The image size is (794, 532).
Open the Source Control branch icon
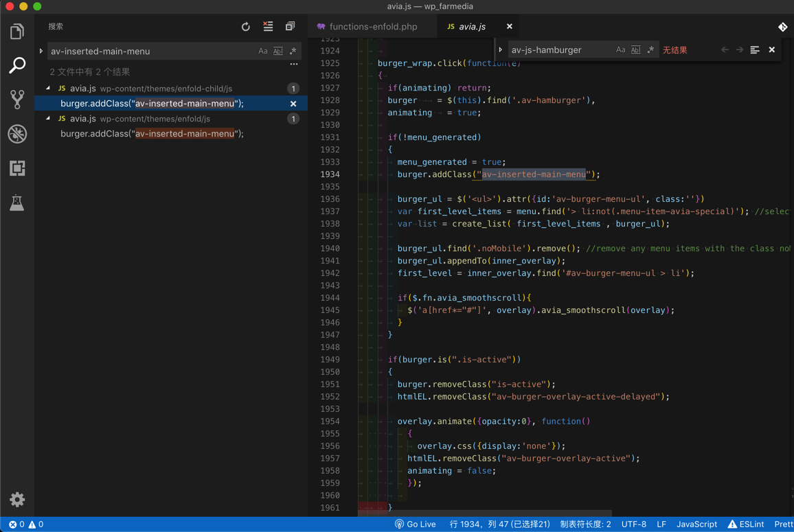17,100
